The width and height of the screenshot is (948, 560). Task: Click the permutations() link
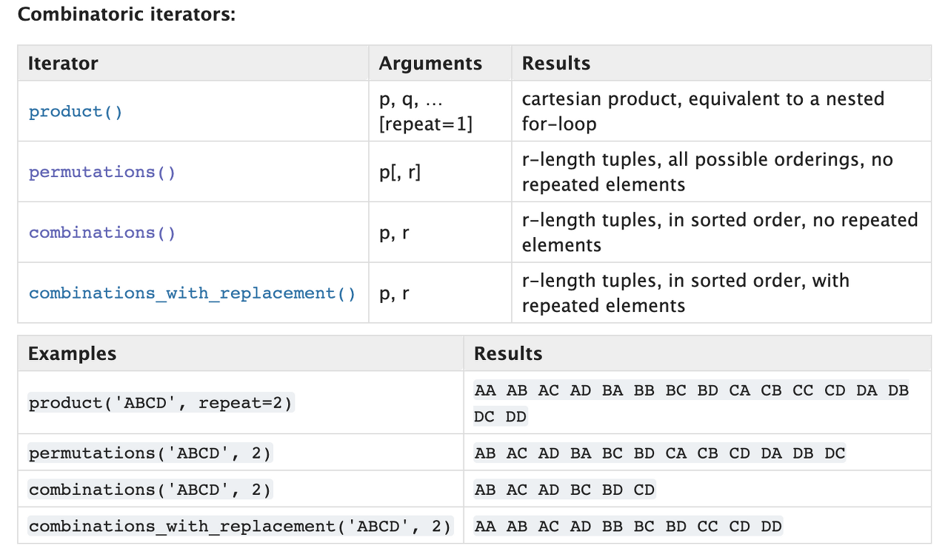point(102,172)
